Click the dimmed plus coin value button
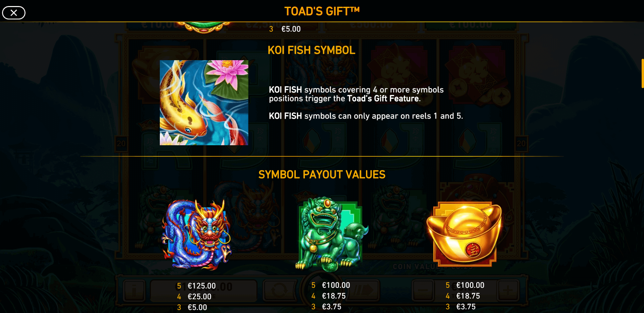The height and width of the screenshot is (313, 644). [508, 290]
